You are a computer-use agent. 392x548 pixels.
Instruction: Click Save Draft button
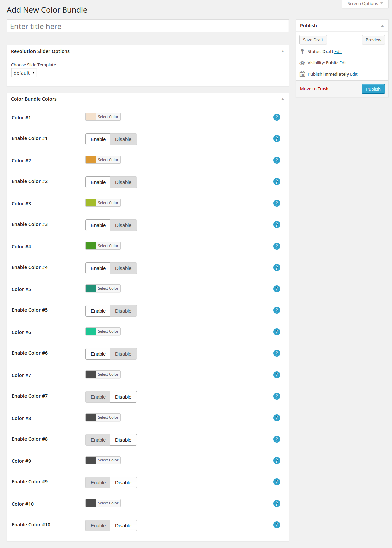(x=313, y=40)
